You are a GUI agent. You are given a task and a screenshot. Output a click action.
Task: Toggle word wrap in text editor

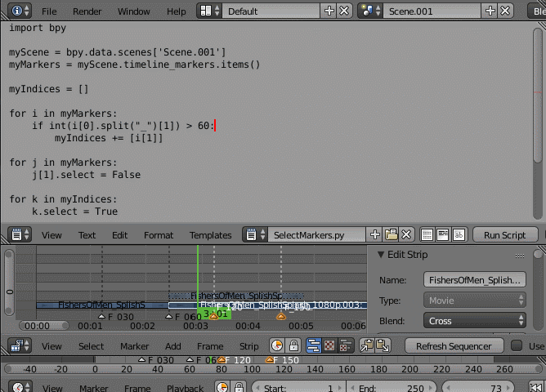(x=443, y=235)
